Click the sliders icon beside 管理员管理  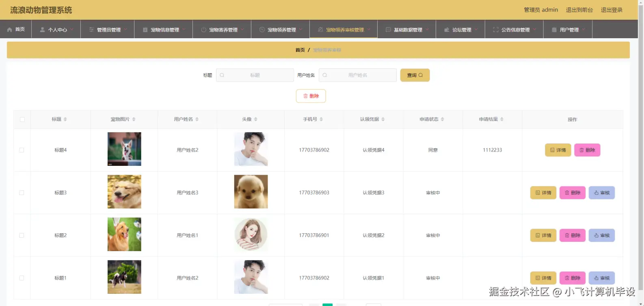pos(91,30)
